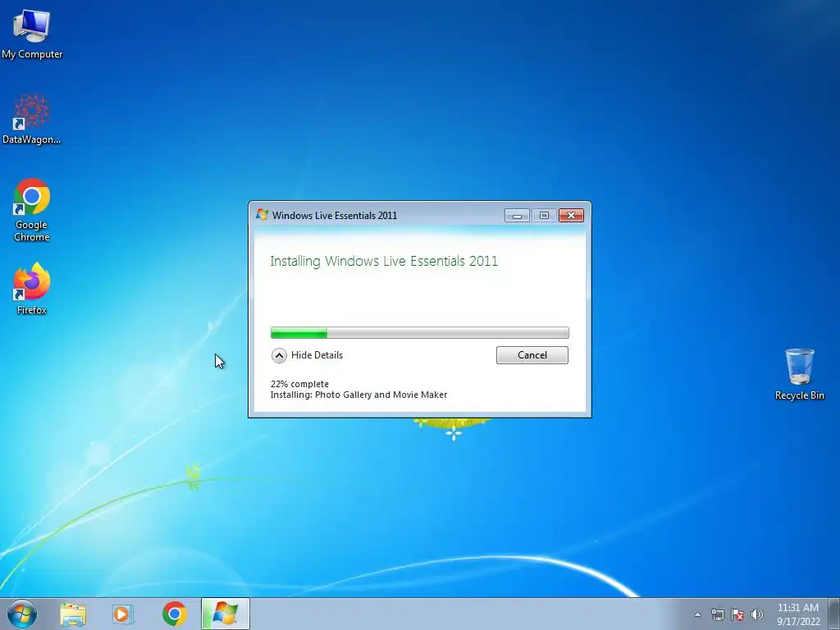840x630 pixels.
Task: Select the Windows Live Essentials taskbar button
Action: pyautogui.click(x=225, y=614)
